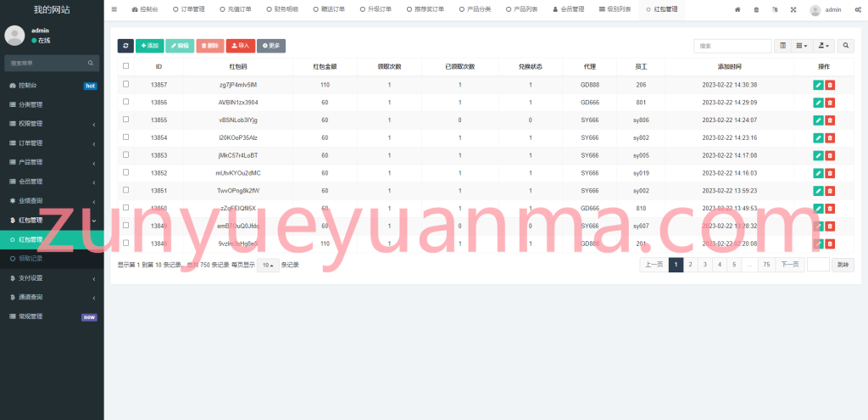Switch to the 财务明细 tab
Screen dimensions: 868x420
(x=281, y=9)
